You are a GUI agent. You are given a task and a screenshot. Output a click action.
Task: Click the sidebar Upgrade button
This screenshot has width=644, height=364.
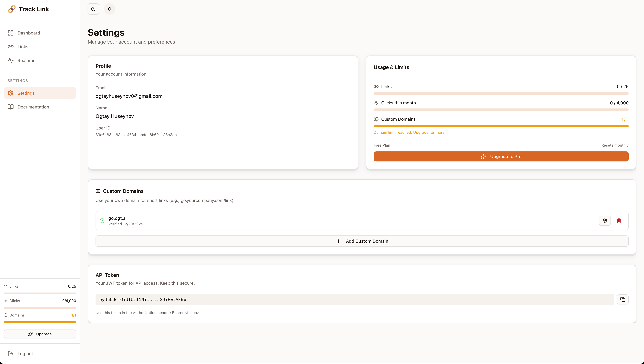click(40, 334)
